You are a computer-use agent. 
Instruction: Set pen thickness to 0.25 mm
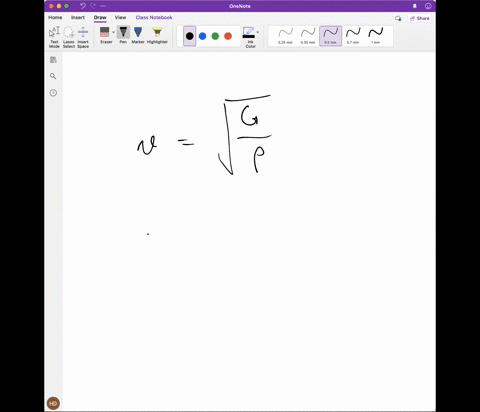click(285, 36)
